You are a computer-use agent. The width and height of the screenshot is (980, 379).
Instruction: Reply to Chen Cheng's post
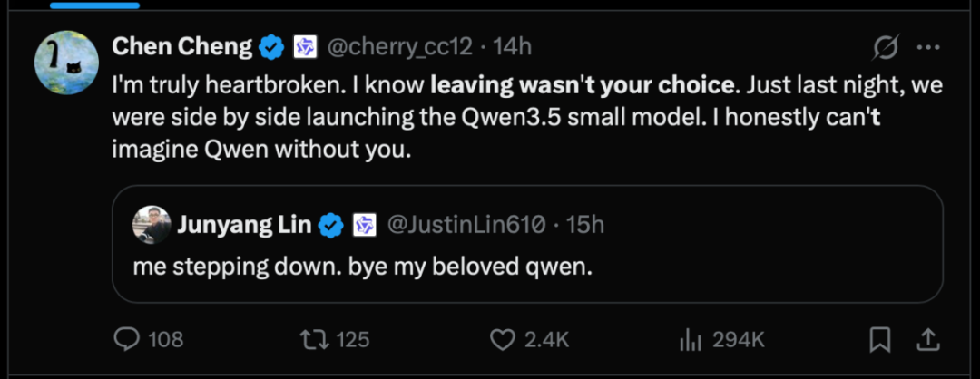[124, 339]
